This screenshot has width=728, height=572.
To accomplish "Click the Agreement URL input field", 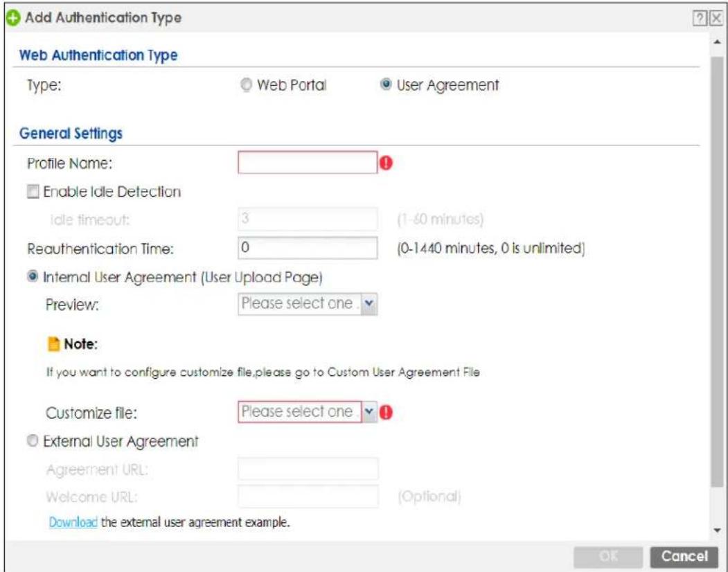I will [x=308, y=469].
